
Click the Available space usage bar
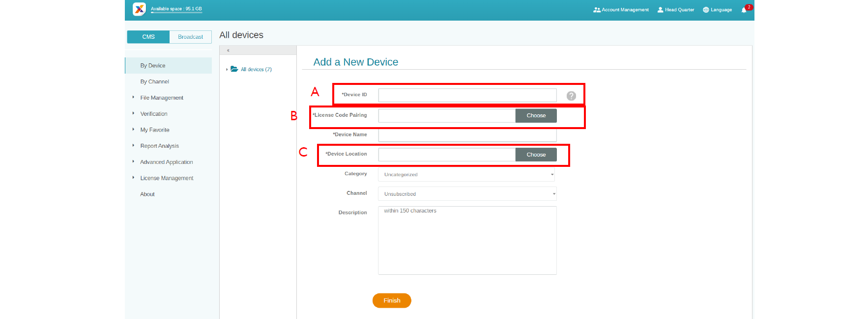pos(176,13)
